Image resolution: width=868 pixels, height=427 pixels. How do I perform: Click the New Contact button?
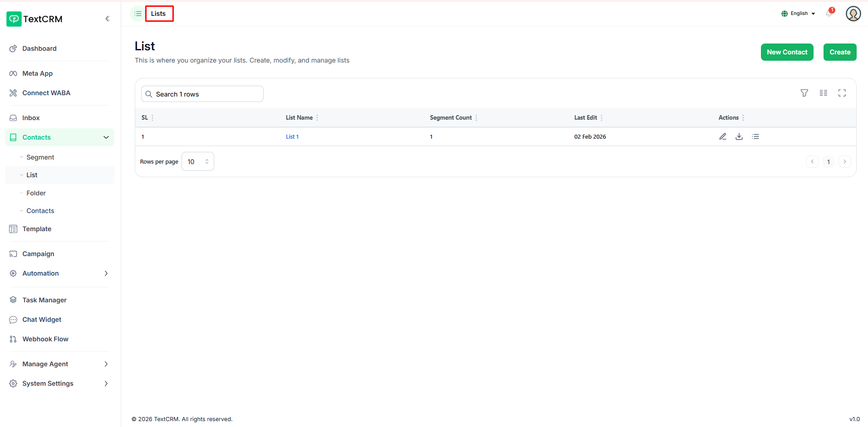tap(787, 52)
